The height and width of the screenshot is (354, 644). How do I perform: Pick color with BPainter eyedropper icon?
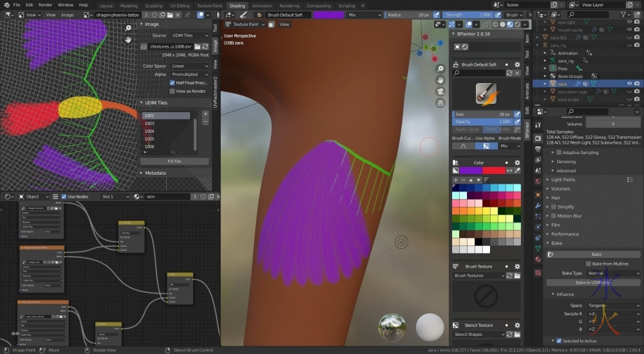(516, 170)
